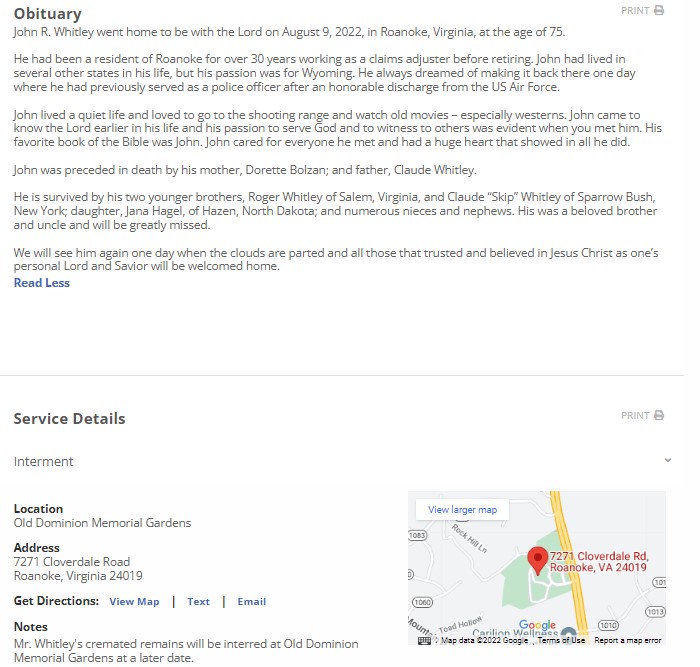The image size is (700, 667).
Task: Send directions via Text link
Action: tap(198, 602)
